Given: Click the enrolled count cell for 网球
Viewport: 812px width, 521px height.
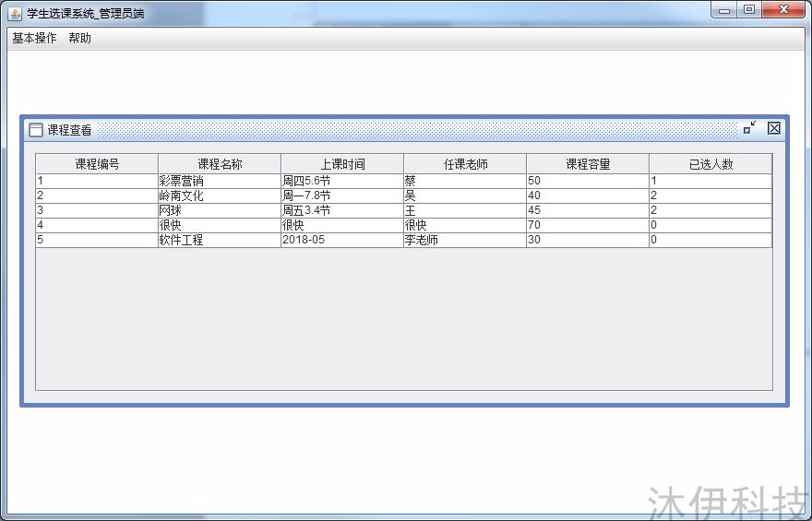Looking at the screenshot, I should [710, 210].
